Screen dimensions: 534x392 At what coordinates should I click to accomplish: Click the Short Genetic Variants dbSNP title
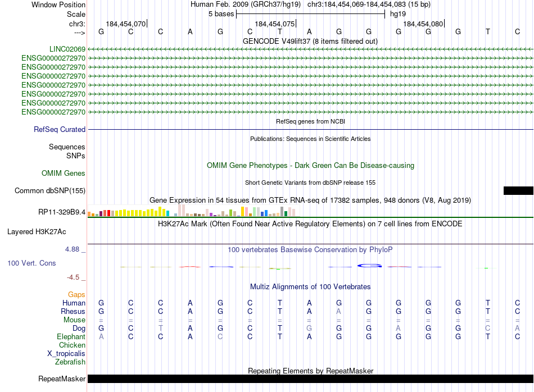click(310, 183)
